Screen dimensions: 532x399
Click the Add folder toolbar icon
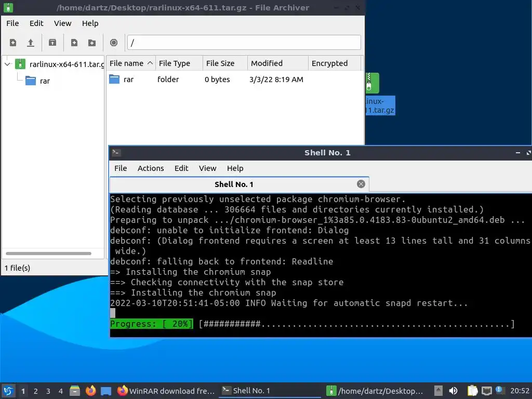(x=91, y=43)
